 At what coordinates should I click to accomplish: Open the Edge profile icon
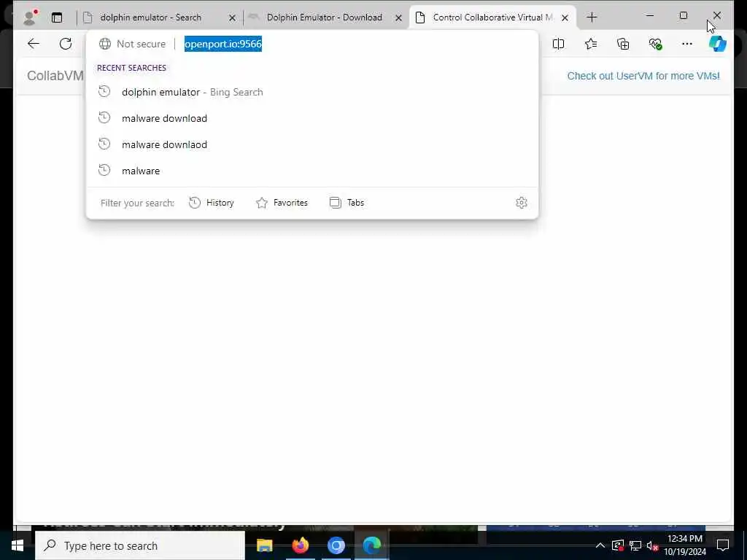(x=30, y=17)
